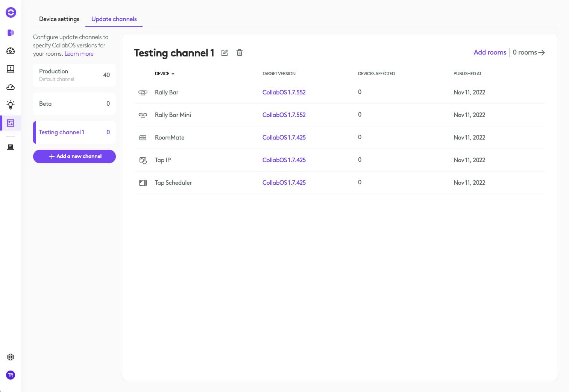This screenshot has height=392, width=569.
Task: Open Rally Bar CollabOS 1.7.552 version link
Action: coord(284,92)
